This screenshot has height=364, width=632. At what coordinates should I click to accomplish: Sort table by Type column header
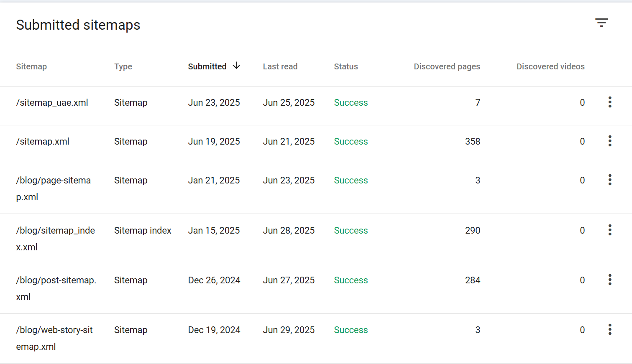tap(123, 66)
